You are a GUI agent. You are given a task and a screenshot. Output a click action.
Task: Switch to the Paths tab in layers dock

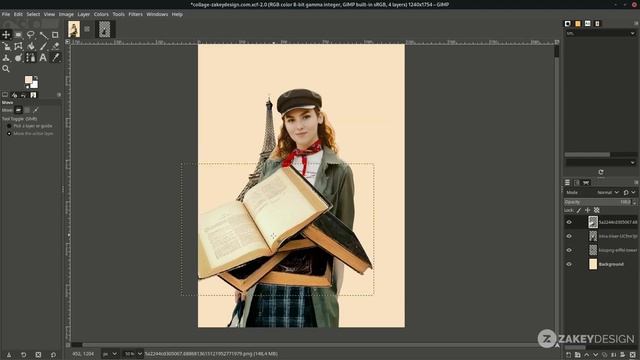[x=586, y=182]
